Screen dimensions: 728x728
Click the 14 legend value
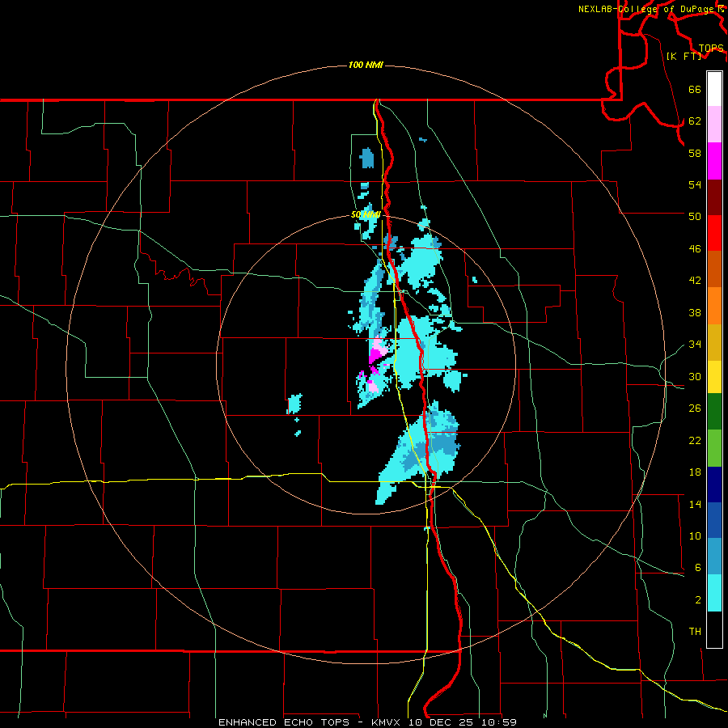tap(695, 504)
